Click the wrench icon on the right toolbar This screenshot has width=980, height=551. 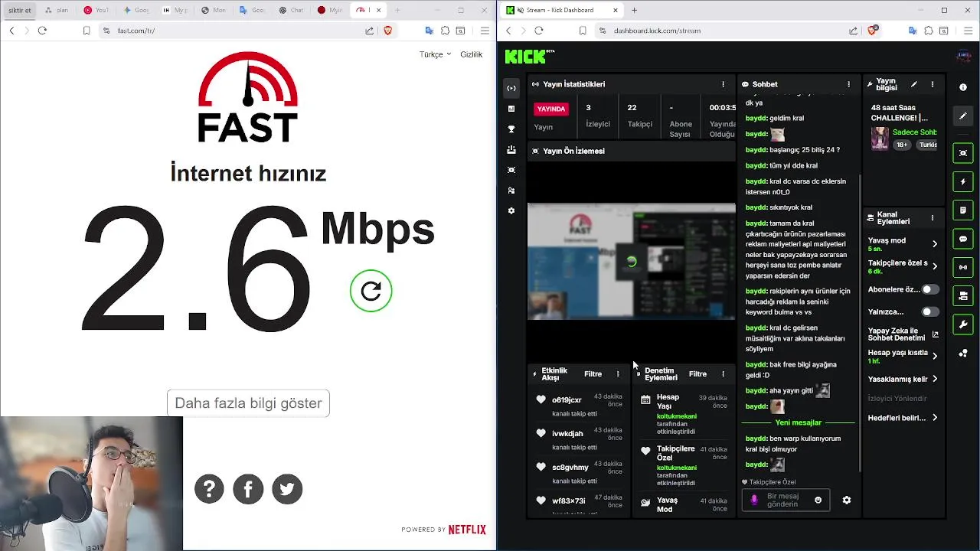pos(963,324)
